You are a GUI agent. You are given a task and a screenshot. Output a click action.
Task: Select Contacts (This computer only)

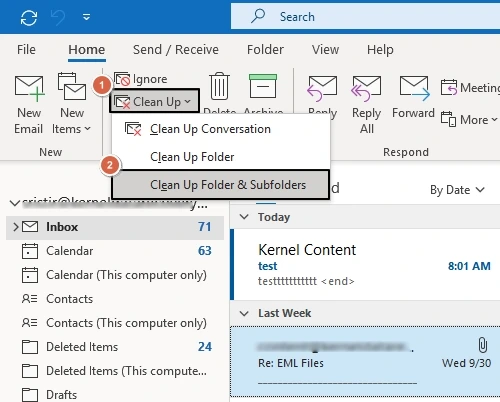[115, 323]
